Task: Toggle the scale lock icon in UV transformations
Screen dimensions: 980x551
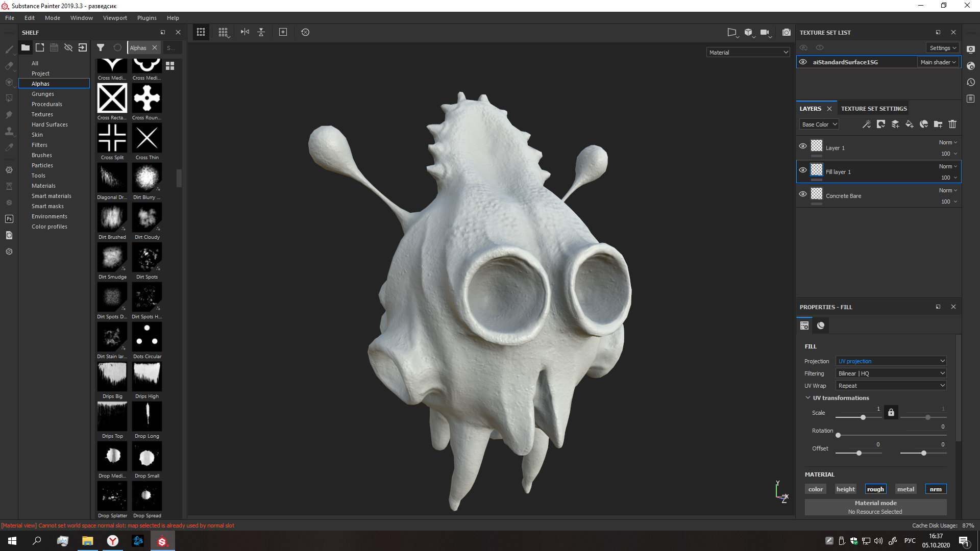Action: (891, 412)
